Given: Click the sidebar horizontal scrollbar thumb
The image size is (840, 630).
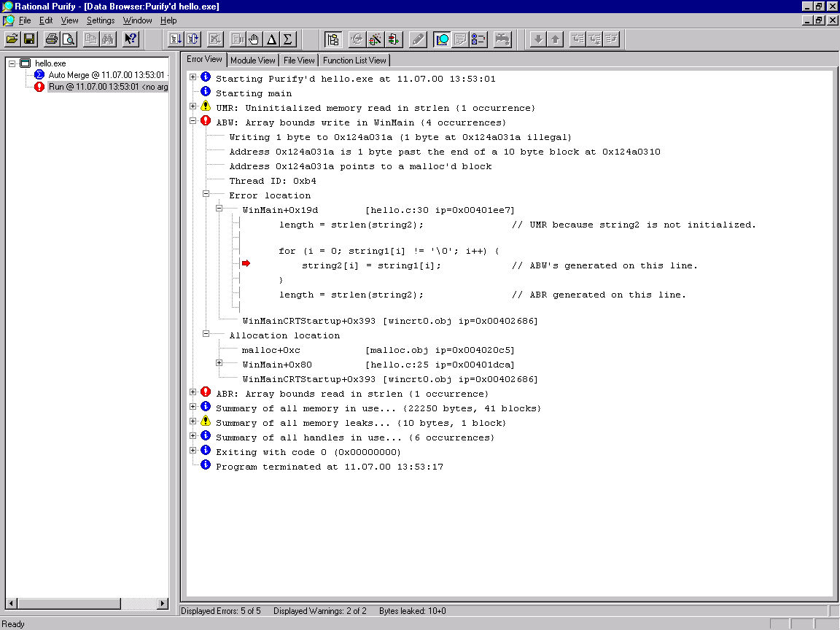Looking at the screenshot, I should tap(69, 603).
